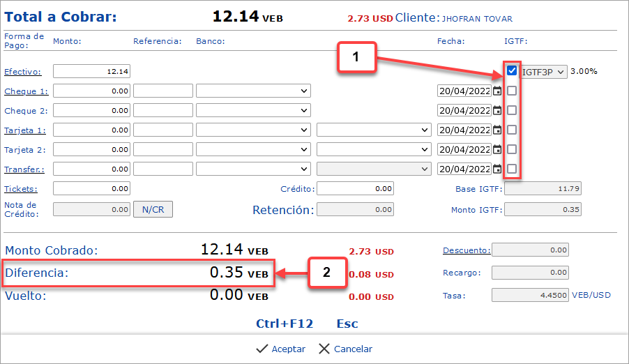
Task: Click the 3.00% IGTF rate text
Action: point(584,71)
